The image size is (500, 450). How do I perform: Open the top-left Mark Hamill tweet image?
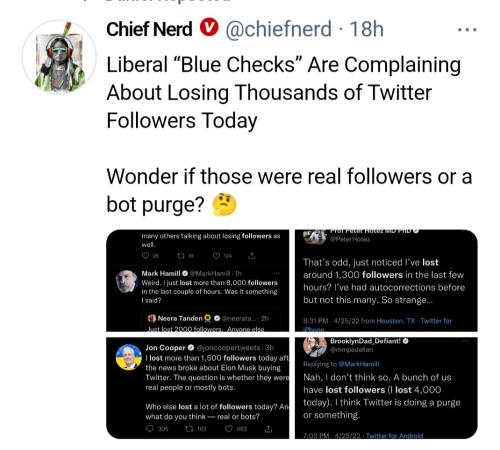pyautogui.click(x=198, y=280)
